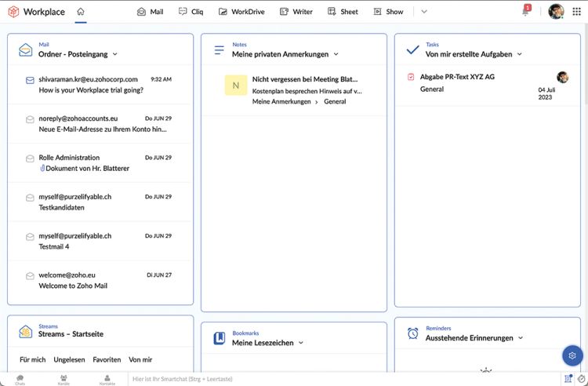Expand Von mir erstellte Aufgaben dropdown
The width and height of the screenshot is (588, 386).
pos(519,54)
